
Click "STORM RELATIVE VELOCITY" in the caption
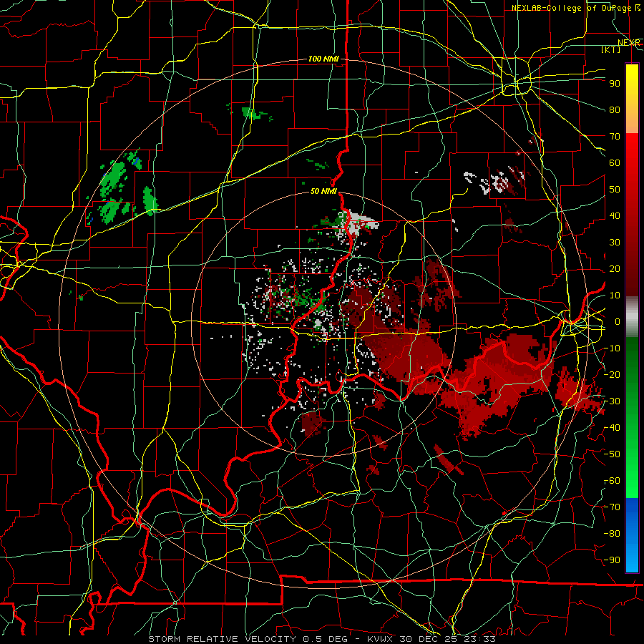(x=222, y=639)
